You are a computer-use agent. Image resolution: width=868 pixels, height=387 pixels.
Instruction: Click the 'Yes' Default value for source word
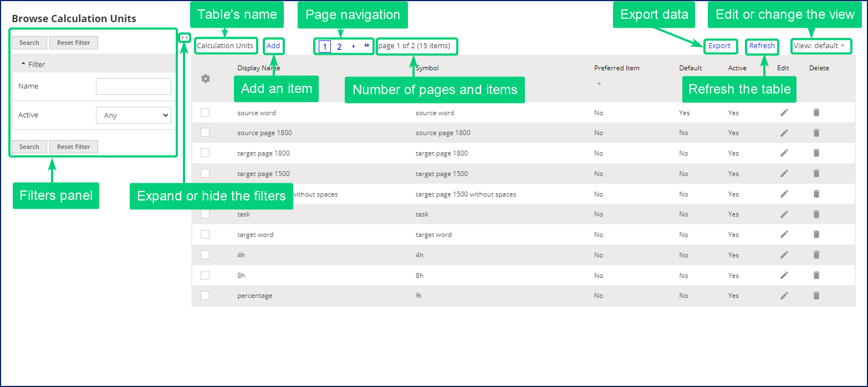pyautogui.click(x=685, y=112)
